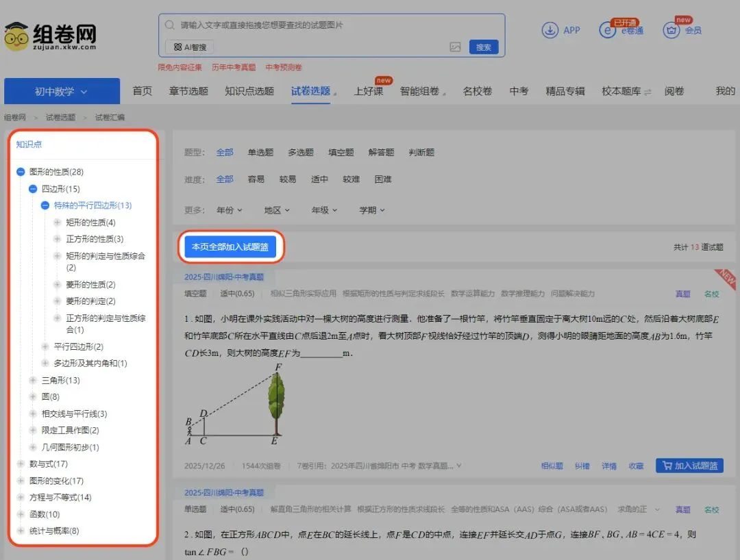Open the 年级 filter dropdown
Viewport: 740px width, 560px height.
coord(325,210)
